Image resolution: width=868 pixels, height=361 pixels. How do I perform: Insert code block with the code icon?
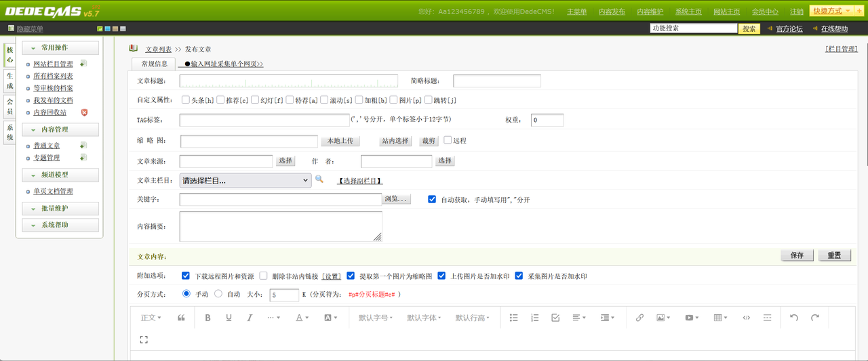pyautogui.click(x=747, y=318)
